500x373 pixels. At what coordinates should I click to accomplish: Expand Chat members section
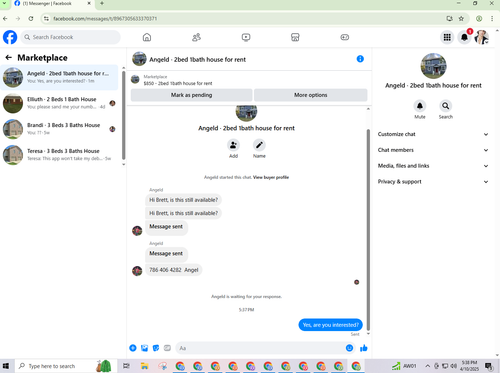coord(433,150)
